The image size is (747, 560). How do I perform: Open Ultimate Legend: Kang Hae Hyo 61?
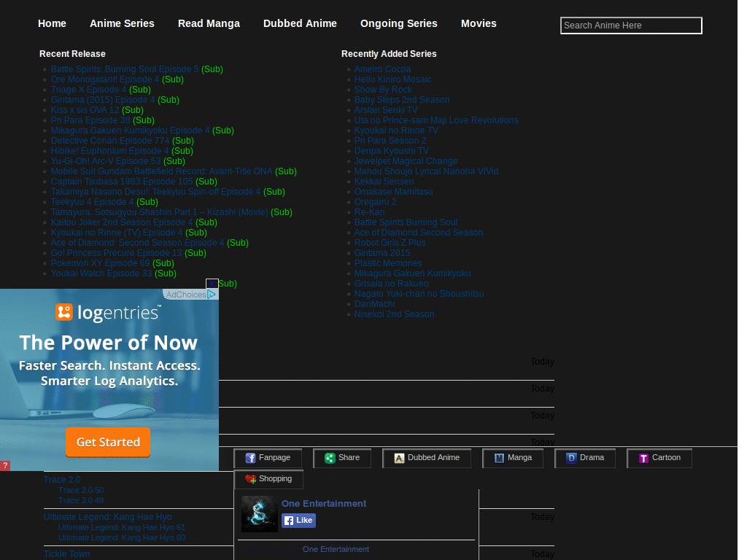point(122,528)
